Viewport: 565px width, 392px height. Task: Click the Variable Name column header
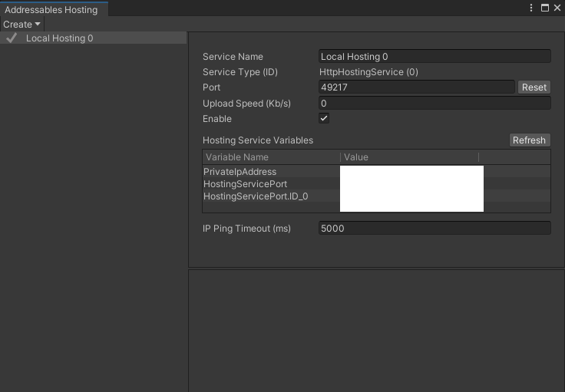pos(270,157)
